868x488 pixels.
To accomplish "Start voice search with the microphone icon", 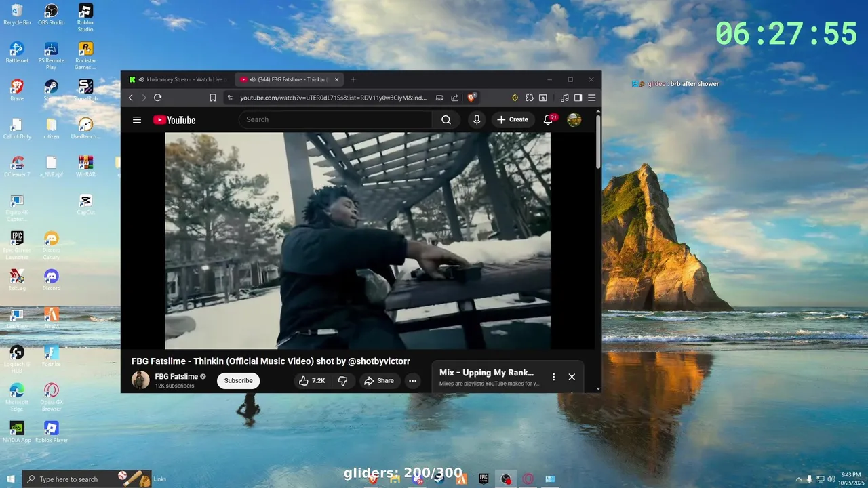I will pyautogui.click(x=477, y=120).
